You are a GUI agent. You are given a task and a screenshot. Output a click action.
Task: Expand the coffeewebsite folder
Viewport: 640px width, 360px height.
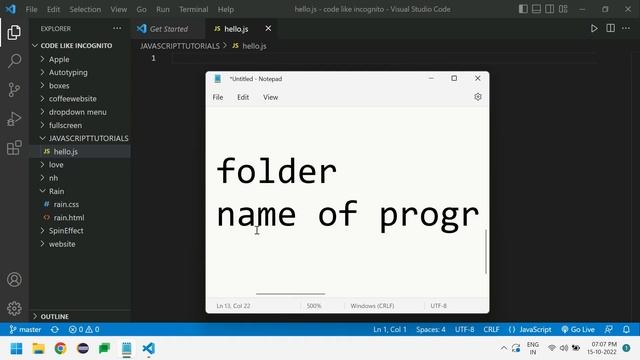[80, 99]
